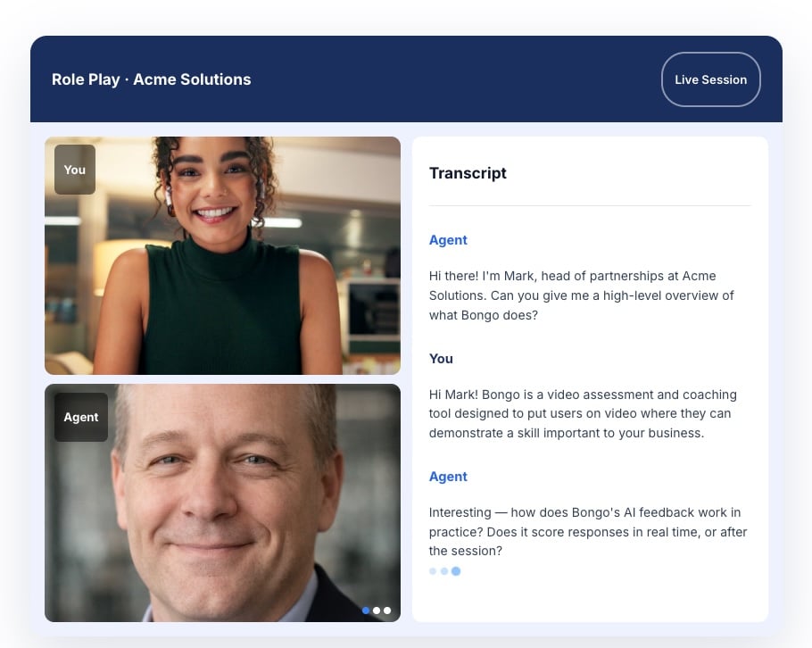This screenshot has height=648, width=812.
Task: Click the typing indicator dots in transcript
Action: [445, 571]
